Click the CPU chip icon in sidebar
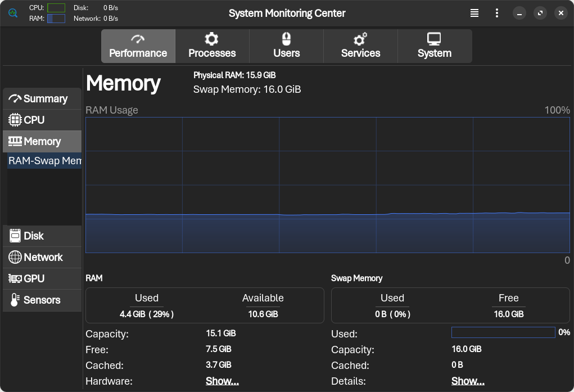This screenshot has width=574, height=392. point(15,120)
